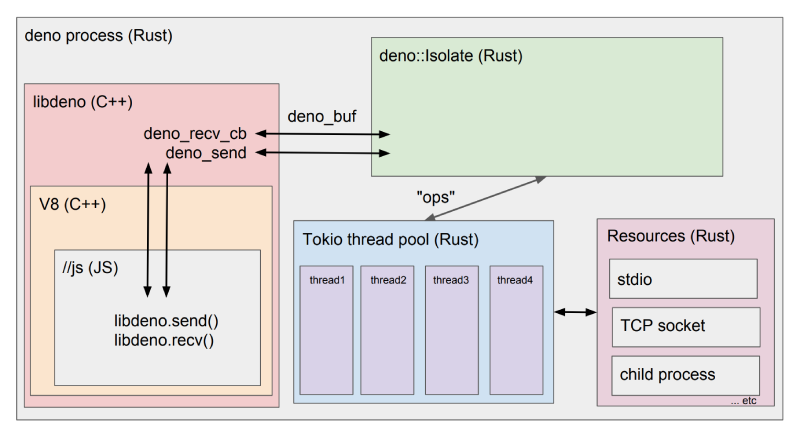800x430 pixels.
Task: Select the thread1 box
Action: 327,330
